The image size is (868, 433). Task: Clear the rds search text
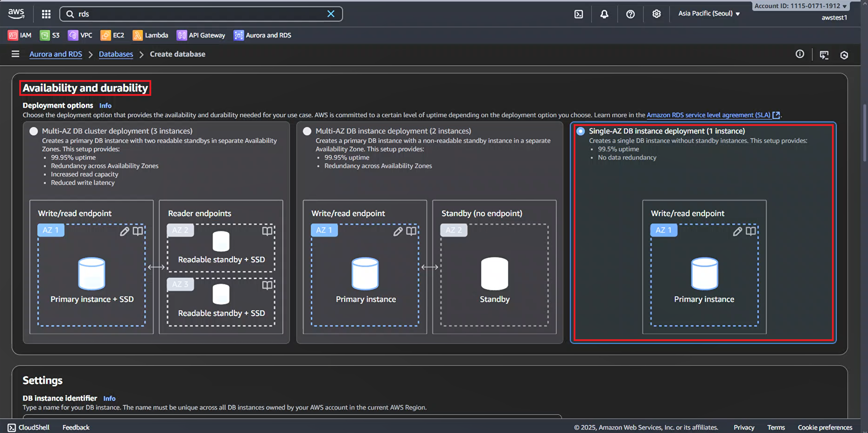[330, 14]
